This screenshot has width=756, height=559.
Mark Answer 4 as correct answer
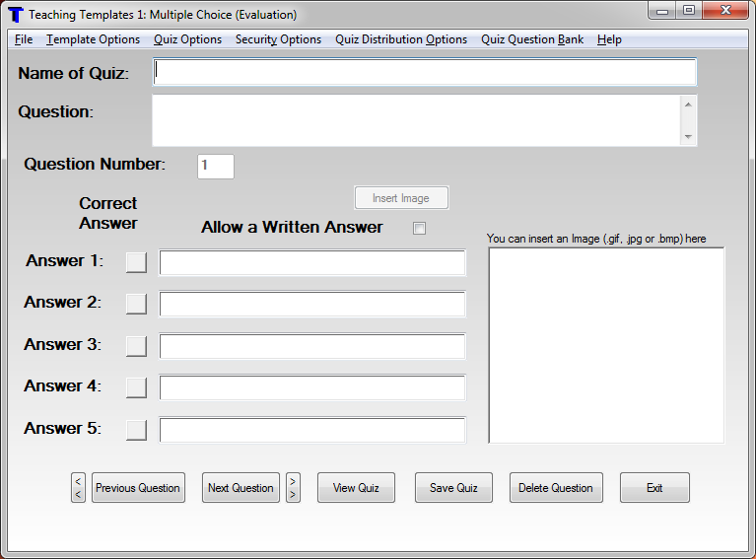136,387
